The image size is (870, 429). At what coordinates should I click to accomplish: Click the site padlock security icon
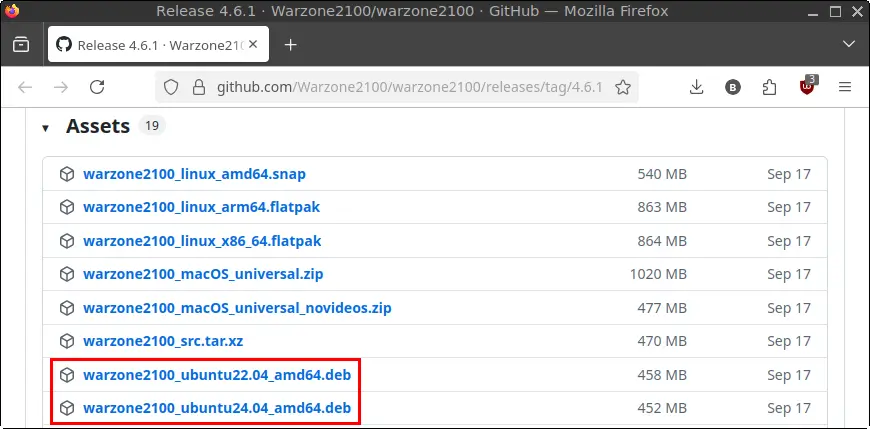198,87
